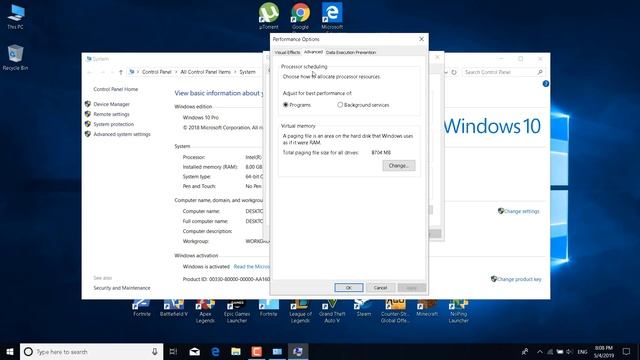Click the Change settings link
640x360 pixels.
point(521,211)
